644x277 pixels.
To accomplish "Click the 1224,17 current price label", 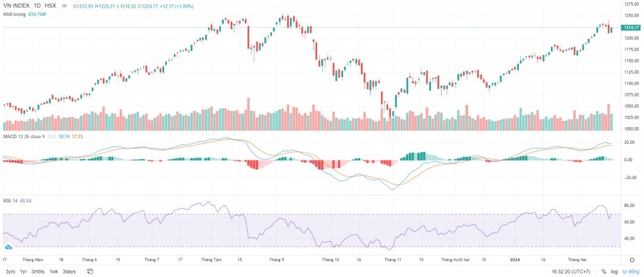I will [631, 28].
